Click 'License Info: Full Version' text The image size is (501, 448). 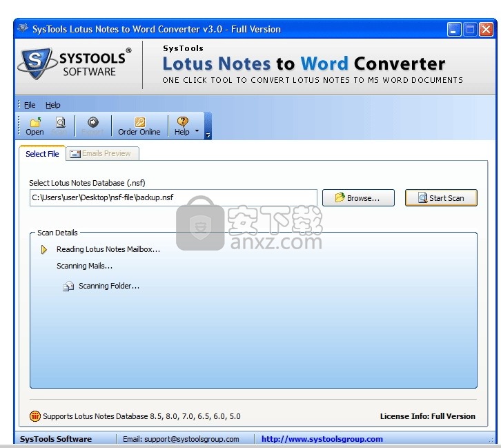[428, 416]
